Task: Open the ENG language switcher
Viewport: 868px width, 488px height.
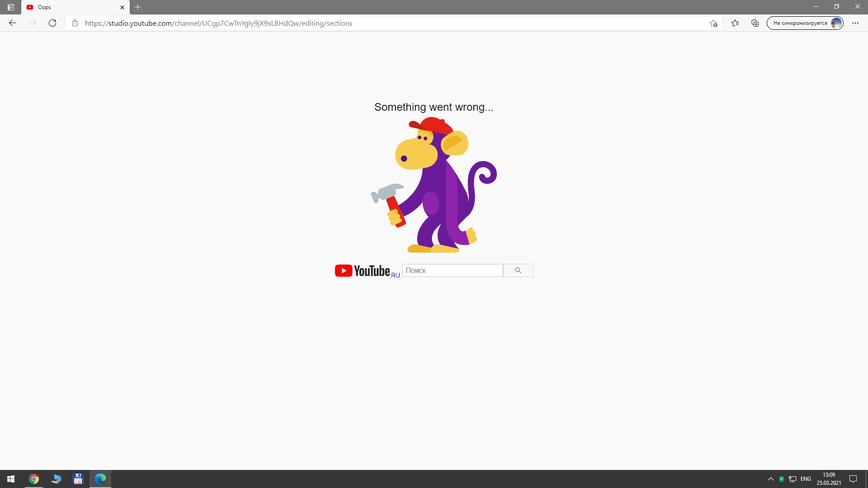Action: [x=806, y=479]
